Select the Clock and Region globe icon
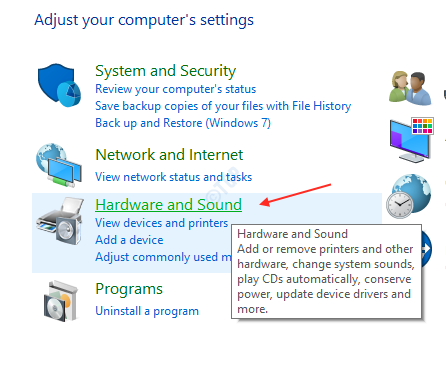The width and height of the screenshot is (446, 372). [409, 196]
